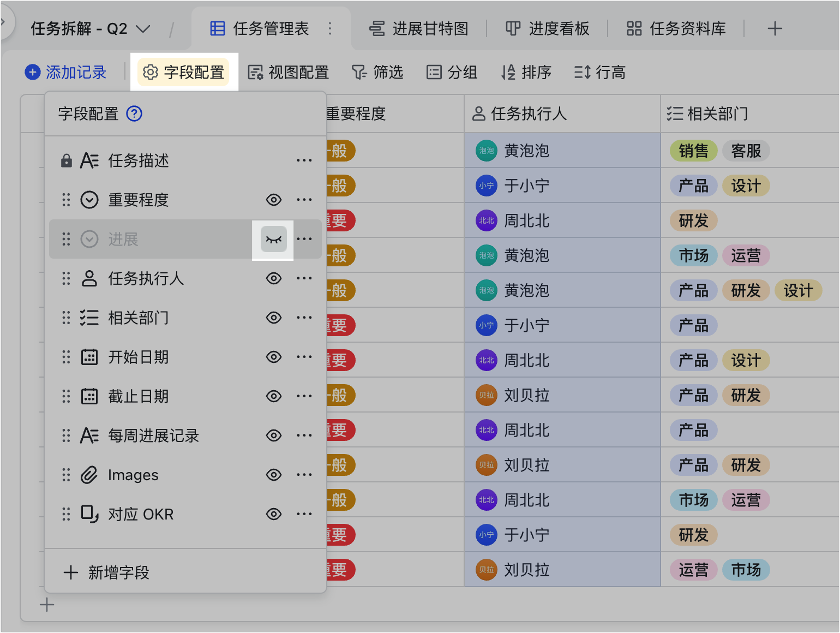This screenshot has width=840, height=633.
Task: Click the single-select icon of 重要程度
Action: click(x=89, y=200)
